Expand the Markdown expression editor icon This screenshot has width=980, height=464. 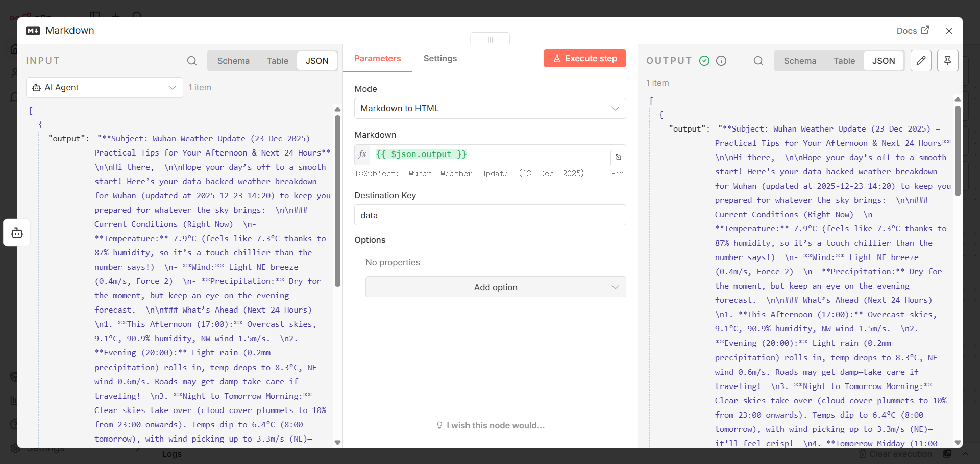pyautogui.click(x=618, y=157)
